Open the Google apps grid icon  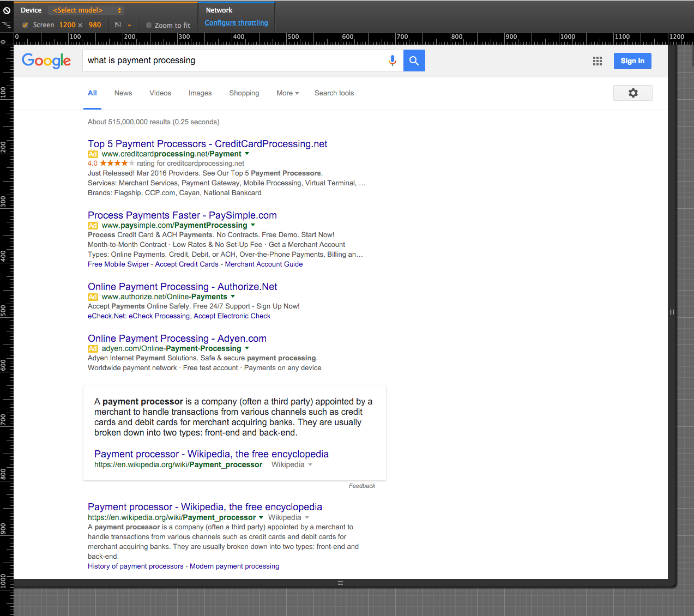(598, 61)
